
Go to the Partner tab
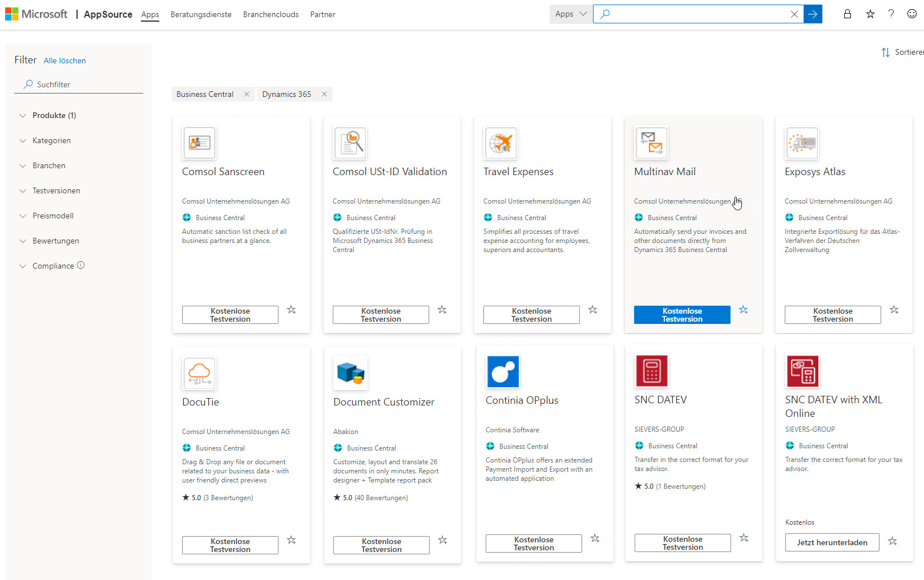pos(322,15)
